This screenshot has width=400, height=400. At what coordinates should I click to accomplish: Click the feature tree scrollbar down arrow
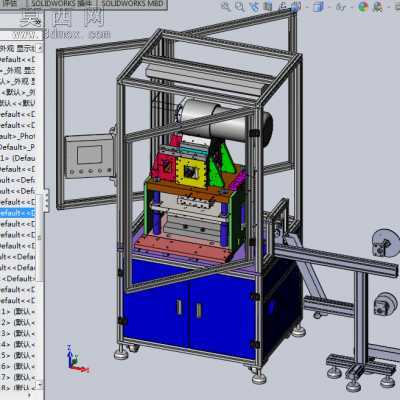[x=40, y=385]
